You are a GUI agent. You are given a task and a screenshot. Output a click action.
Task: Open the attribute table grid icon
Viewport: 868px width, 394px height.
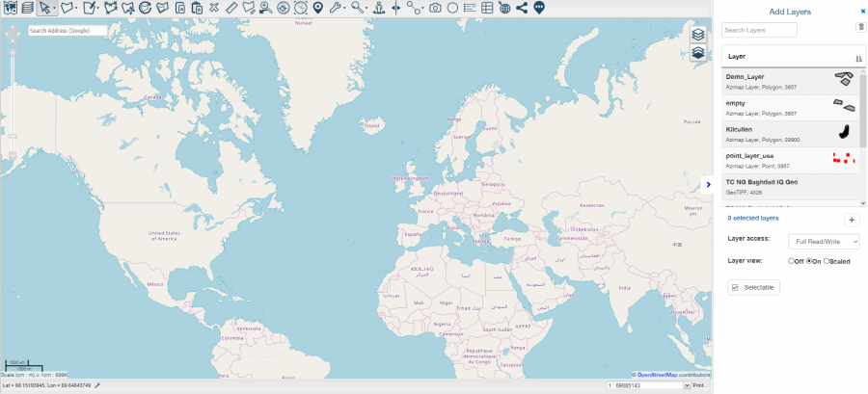487,8
